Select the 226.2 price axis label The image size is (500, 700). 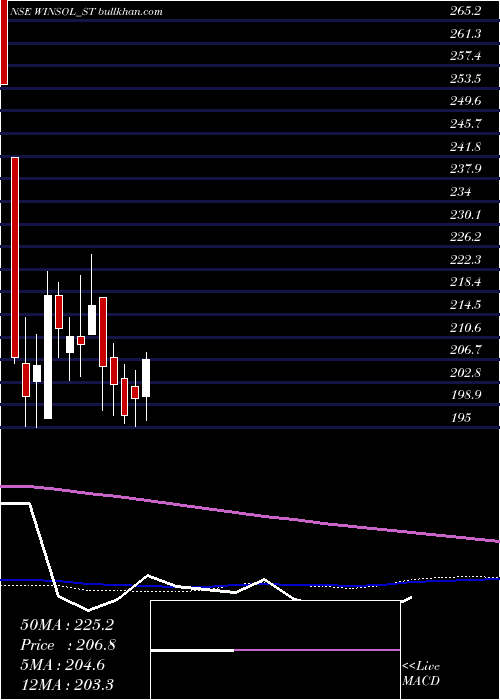tap(465, 238)
